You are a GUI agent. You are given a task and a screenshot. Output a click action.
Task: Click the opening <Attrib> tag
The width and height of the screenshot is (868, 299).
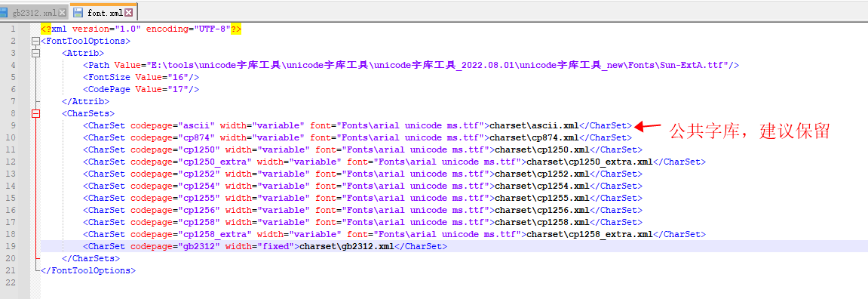click(83, 54)
